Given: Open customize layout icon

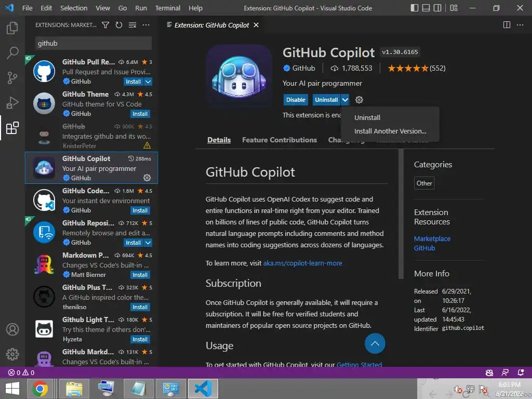Looking at the screenshot, I should coord(454,8).
